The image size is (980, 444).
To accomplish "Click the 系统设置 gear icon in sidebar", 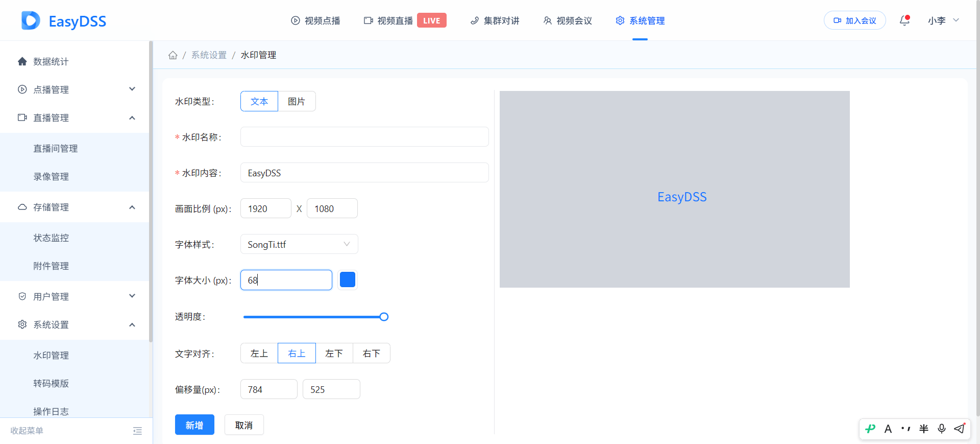I will [22, 324].
